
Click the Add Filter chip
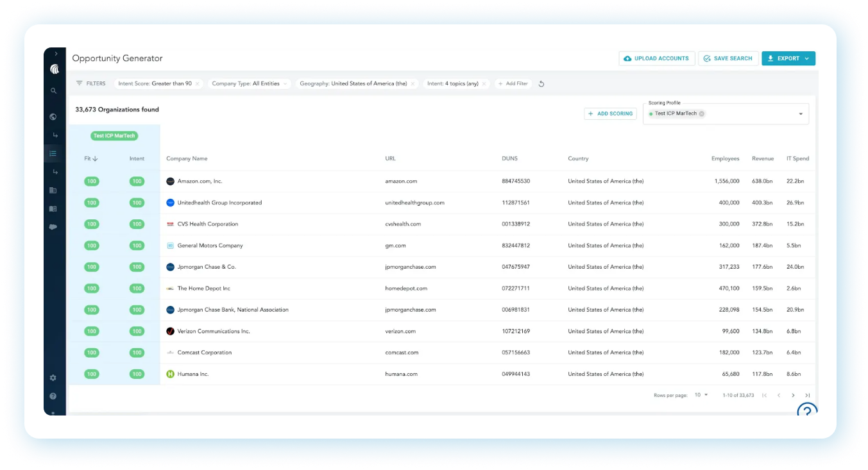point(513,83)
